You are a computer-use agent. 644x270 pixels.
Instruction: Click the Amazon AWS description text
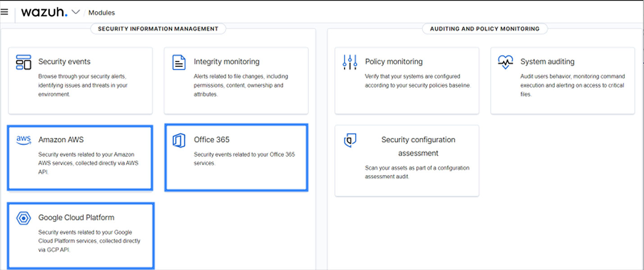click(88, 163)
